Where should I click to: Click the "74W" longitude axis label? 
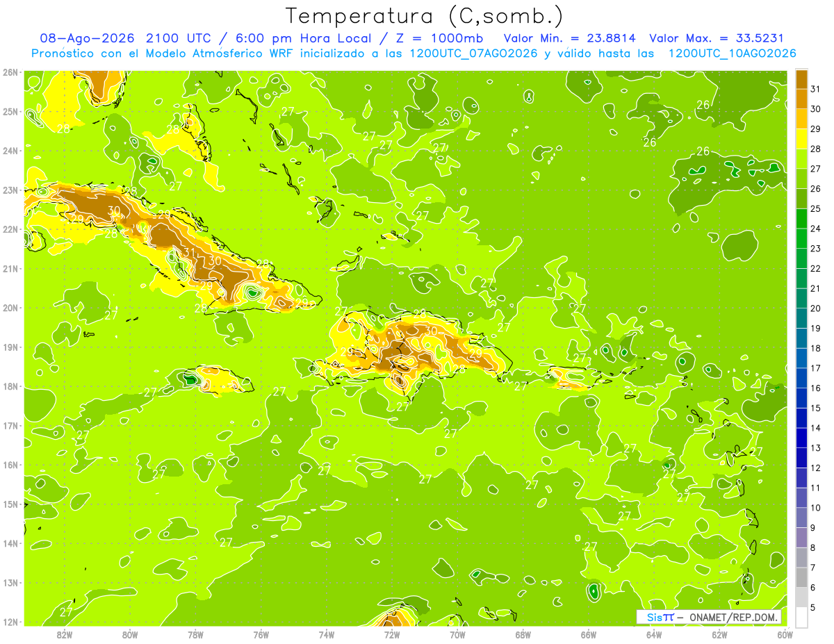point(327,634)
